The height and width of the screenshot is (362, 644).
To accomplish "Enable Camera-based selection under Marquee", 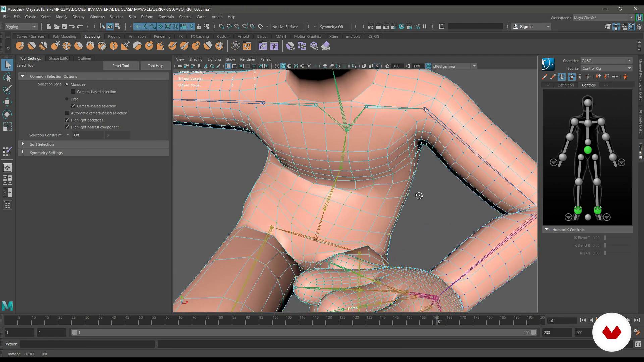I will (x=73, y=92).
